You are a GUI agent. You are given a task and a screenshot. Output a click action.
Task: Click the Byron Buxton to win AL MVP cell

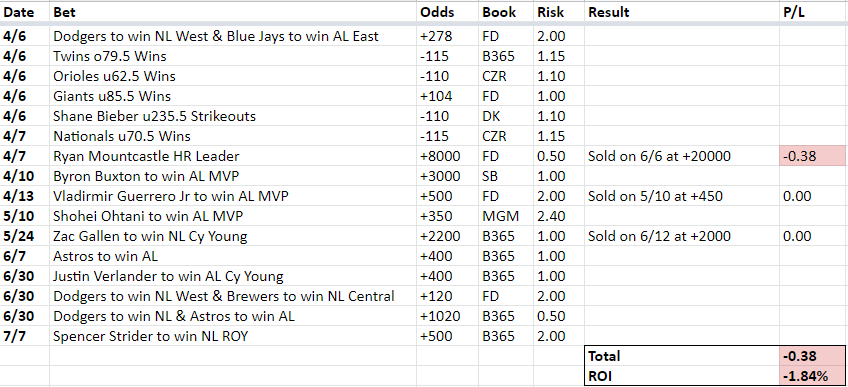click(233, 176)
